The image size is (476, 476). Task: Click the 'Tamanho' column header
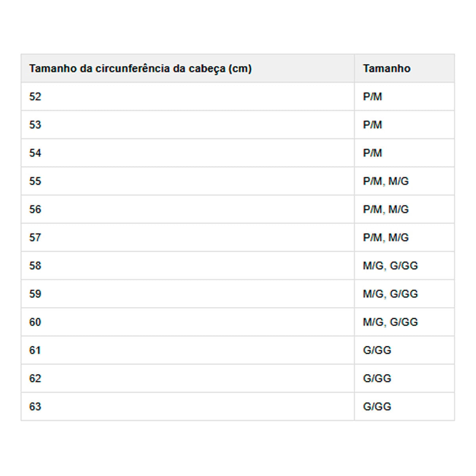[x=386, y=69]
